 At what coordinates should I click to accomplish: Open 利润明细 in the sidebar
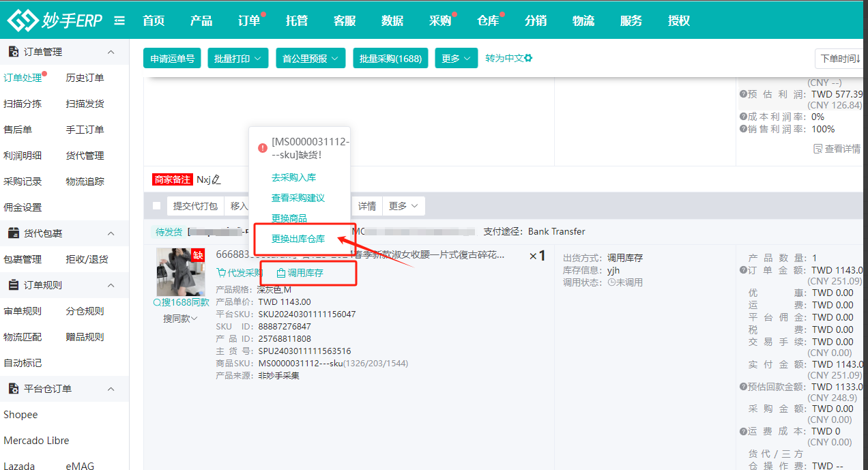[x=23, y=156]
